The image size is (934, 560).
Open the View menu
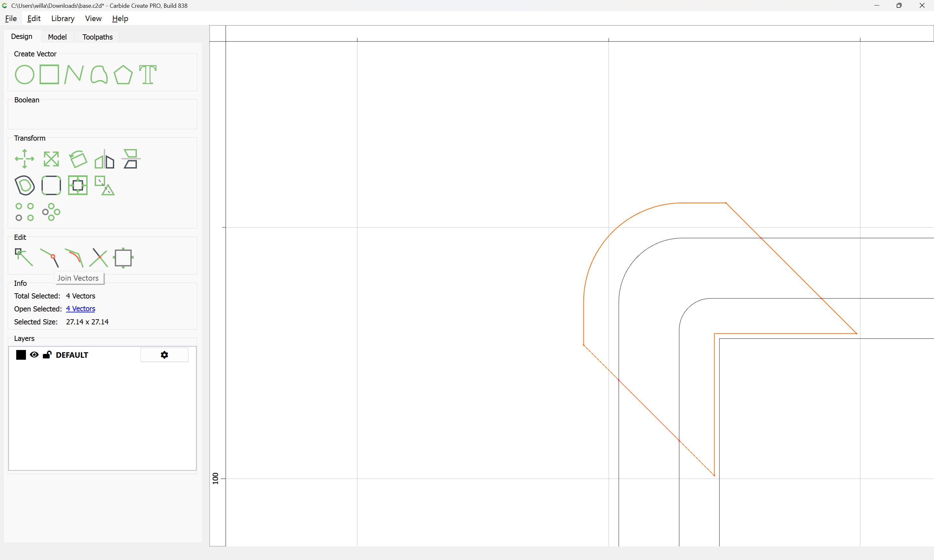click(x=93, y=18)
